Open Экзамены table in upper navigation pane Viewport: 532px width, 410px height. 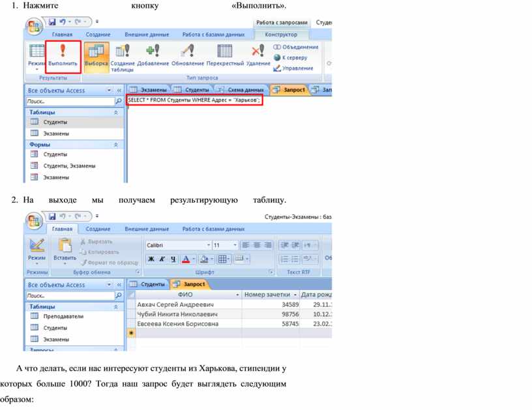click(56, 133)
